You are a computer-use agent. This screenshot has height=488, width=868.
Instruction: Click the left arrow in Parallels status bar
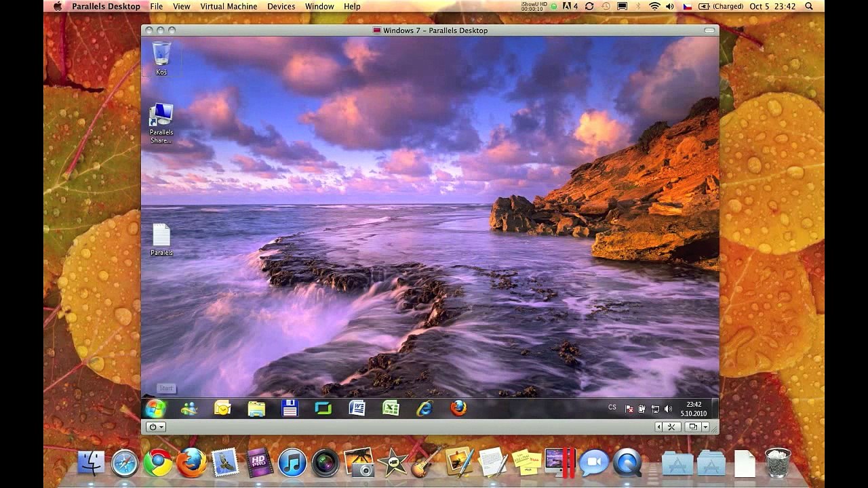click(658, 427)
